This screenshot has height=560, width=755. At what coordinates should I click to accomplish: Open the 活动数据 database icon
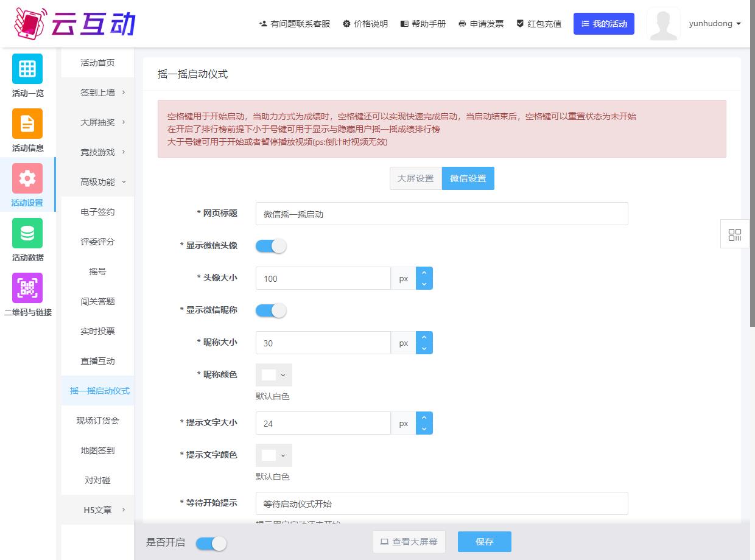coord(27,233)
